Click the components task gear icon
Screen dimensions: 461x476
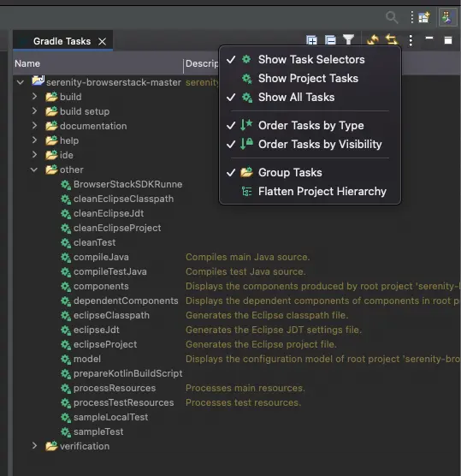click(x=66, y=287)
